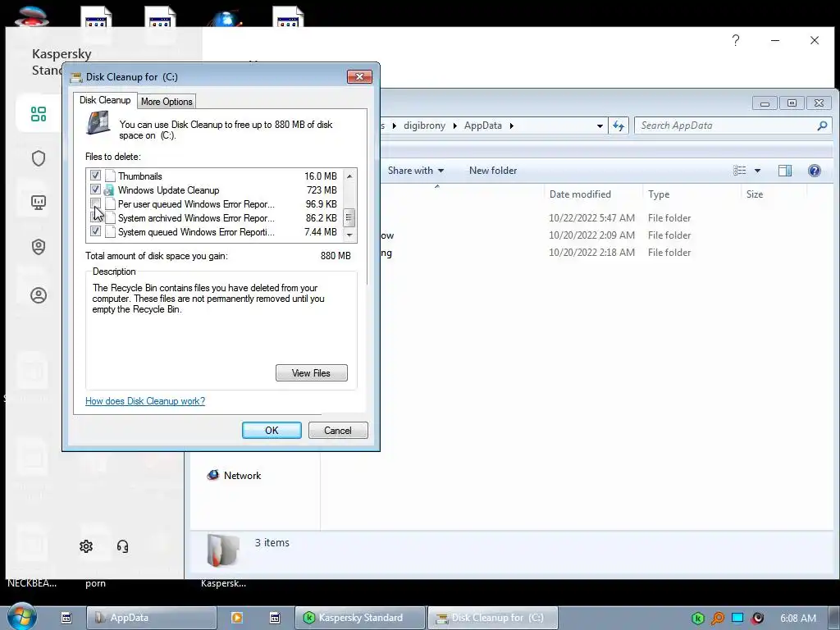Viewport: 840px width, 630px height.
Task: Open Kaspersky Performance monitor sidebar icon
Action: point(38,202)
